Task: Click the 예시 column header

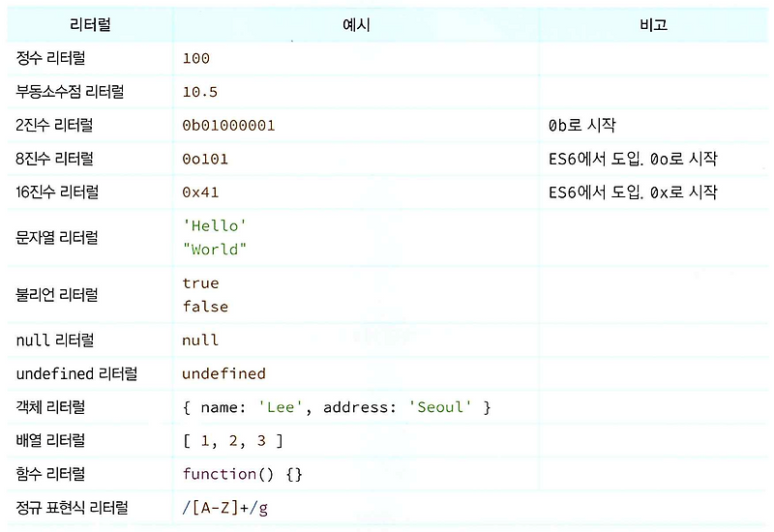Action: coord(356,25)
